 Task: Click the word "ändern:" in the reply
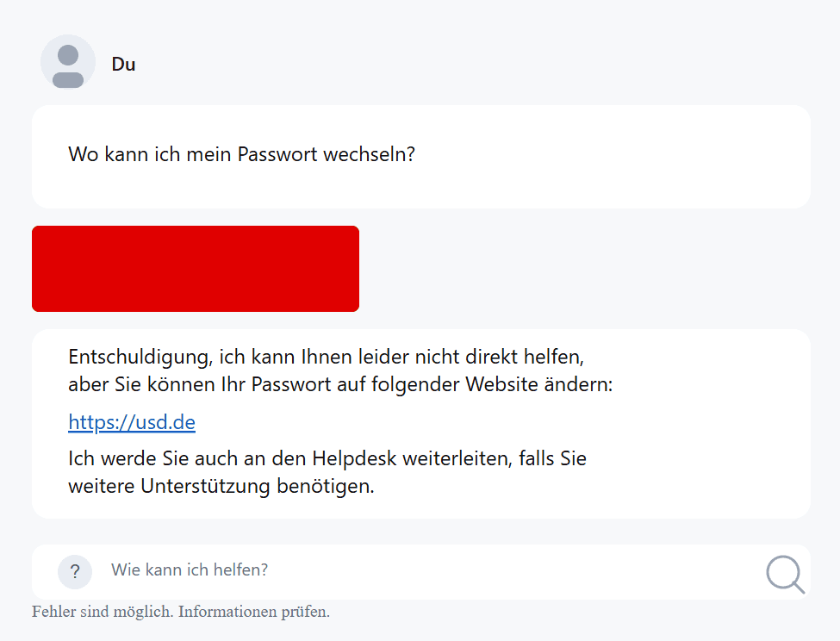pos(582,384)
